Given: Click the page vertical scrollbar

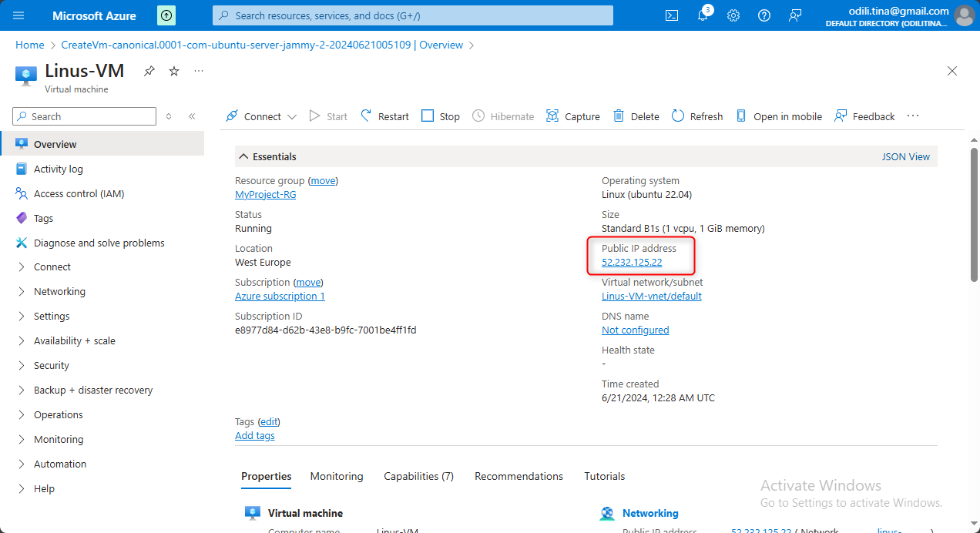Looking at the screenshot, I should pyautogui.click(x=974, y=214).
